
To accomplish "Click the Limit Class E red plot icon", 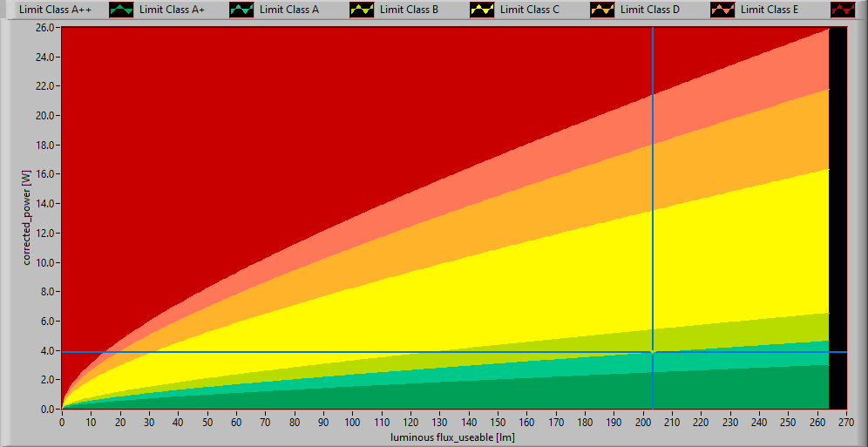I will click(844, 10).
